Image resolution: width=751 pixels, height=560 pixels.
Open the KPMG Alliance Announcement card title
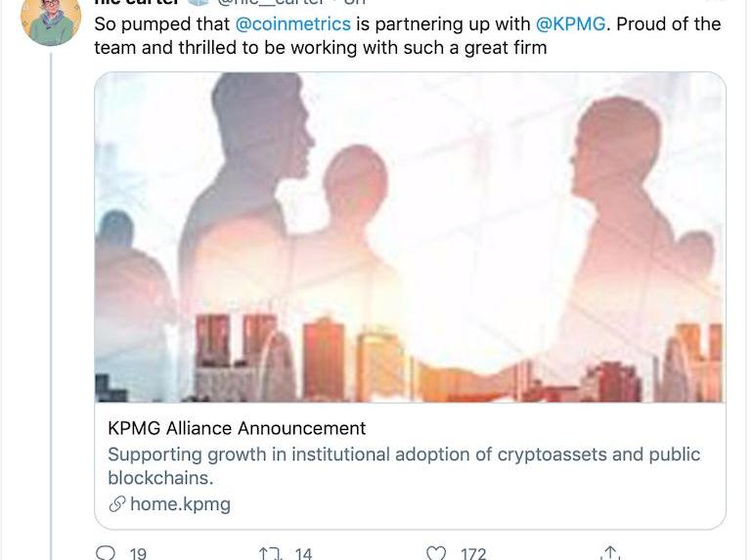coord(237,428)
